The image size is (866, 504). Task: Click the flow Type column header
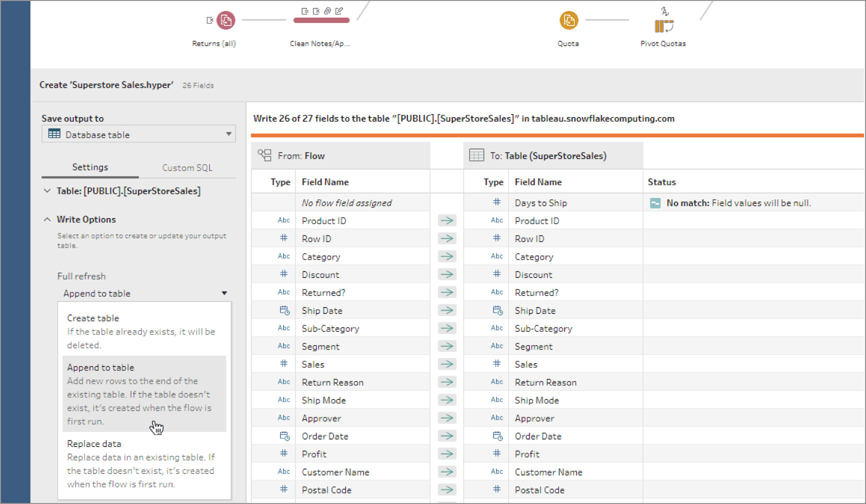280,182
